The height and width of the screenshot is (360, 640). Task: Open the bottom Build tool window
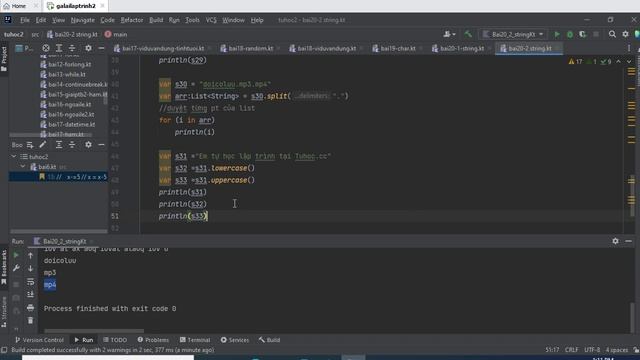269,340
